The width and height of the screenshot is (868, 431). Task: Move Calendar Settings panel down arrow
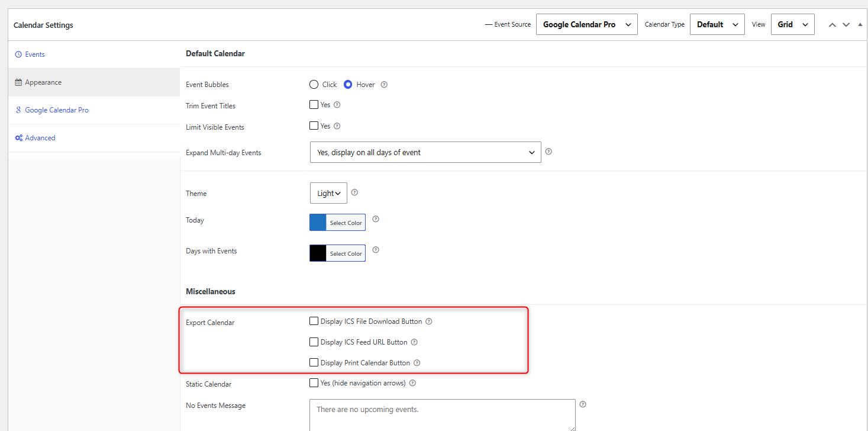[846, 25]
